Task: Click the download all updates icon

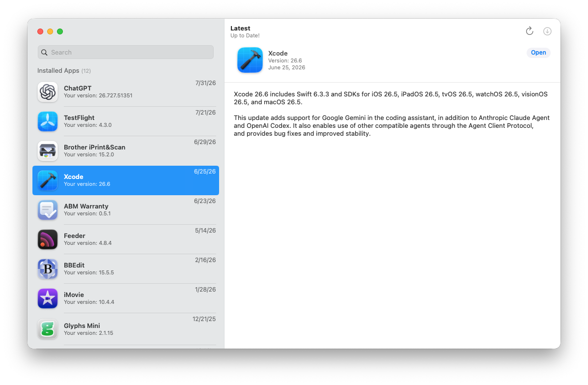Action: (x=547, y=31)
